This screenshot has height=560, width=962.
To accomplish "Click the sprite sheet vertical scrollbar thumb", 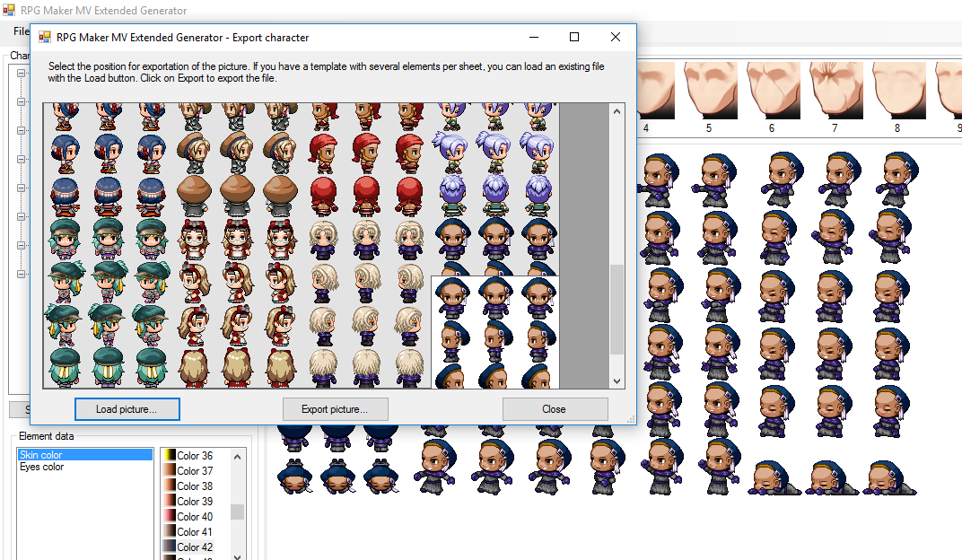I will click(x=617, y=310).
